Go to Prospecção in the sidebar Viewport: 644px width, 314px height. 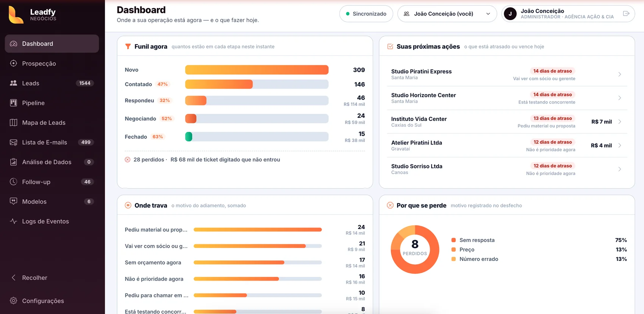pyautogui.click(x=52, y=63)
